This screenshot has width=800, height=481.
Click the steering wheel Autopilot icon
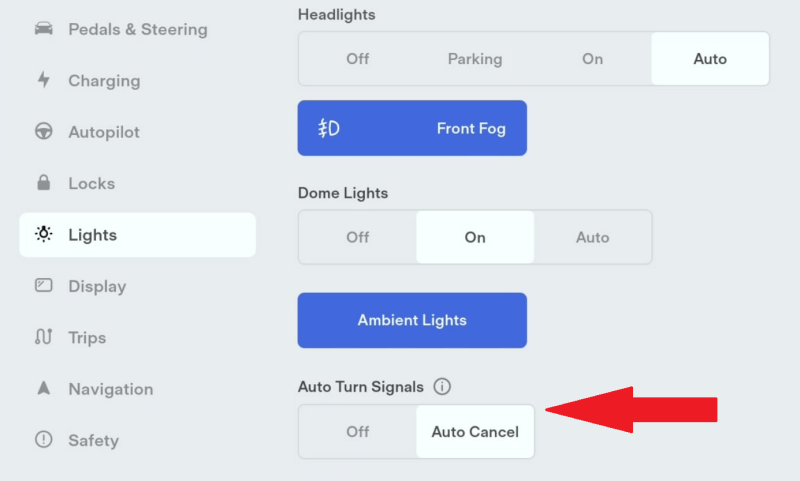click(43, 131)
